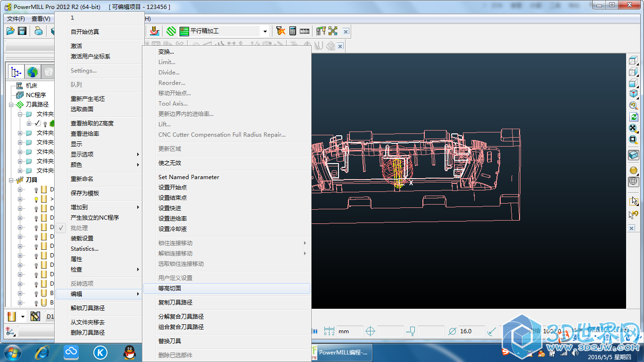Click the units ruler icon beside mm
The height and width of the screenshot is (362, 644).
pyautogui.click(x=330, y=331)
